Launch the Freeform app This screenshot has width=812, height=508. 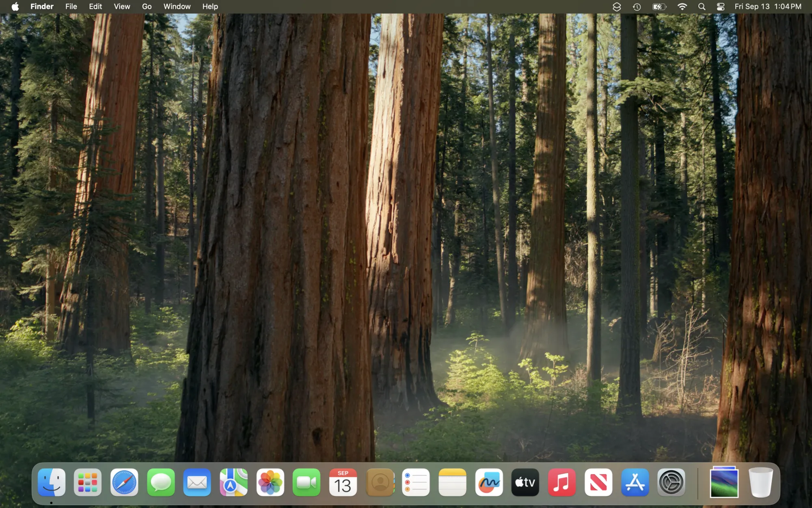[x=489, y=483]
